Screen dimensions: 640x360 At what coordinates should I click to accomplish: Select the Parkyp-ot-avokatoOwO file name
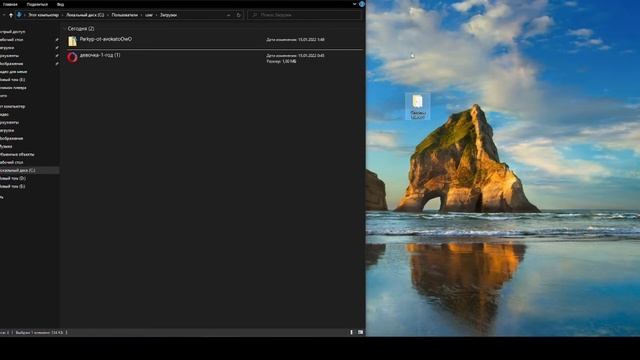[x=106, y=39]
